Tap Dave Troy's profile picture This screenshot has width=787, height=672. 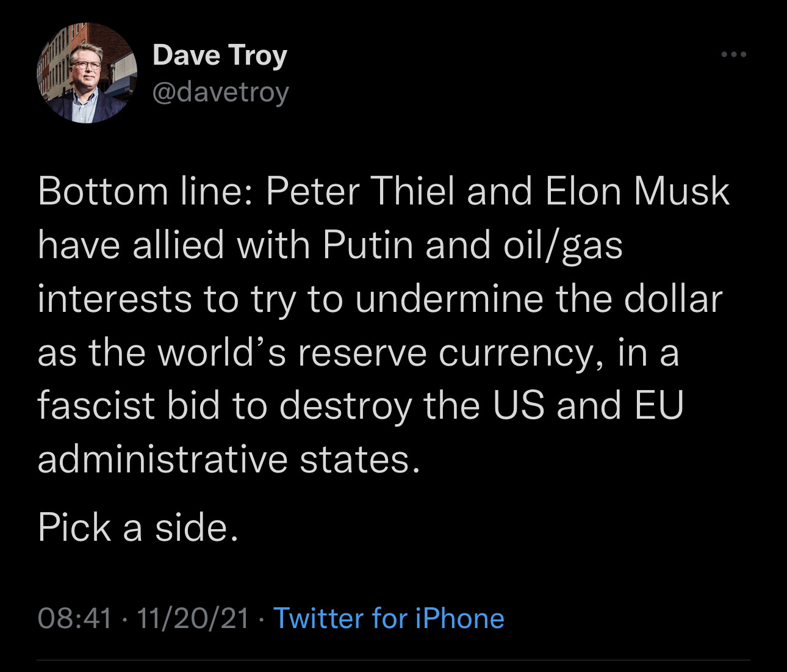click(x=87, y=73)
